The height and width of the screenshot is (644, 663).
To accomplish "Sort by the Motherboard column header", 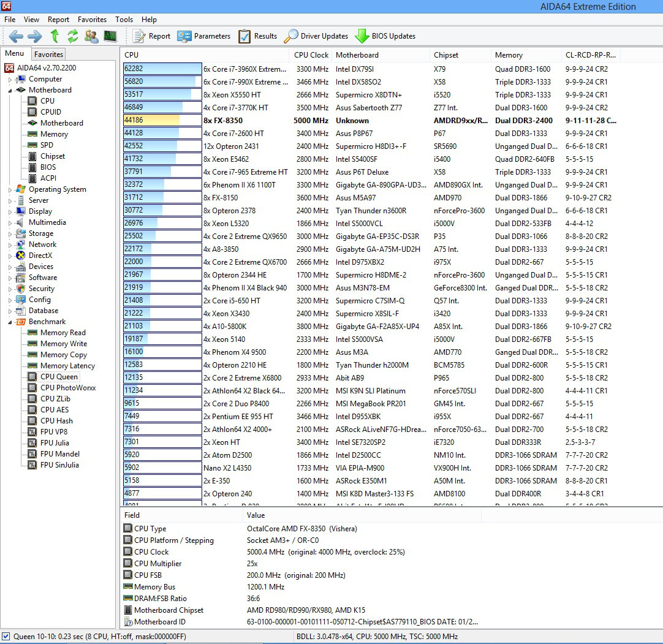I will pyautogui.click(x=381, y=55).
